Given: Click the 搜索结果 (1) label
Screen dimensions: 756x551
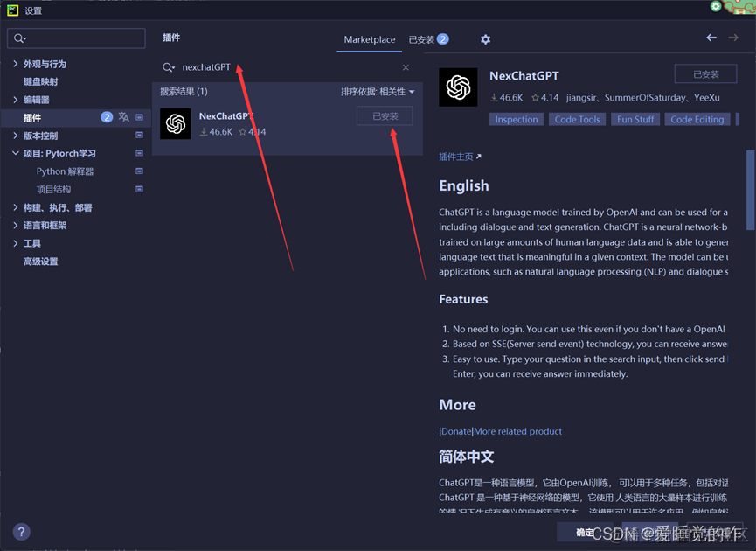Looking at the screenshot, I should pyautogui.click(x=184, y=92).
